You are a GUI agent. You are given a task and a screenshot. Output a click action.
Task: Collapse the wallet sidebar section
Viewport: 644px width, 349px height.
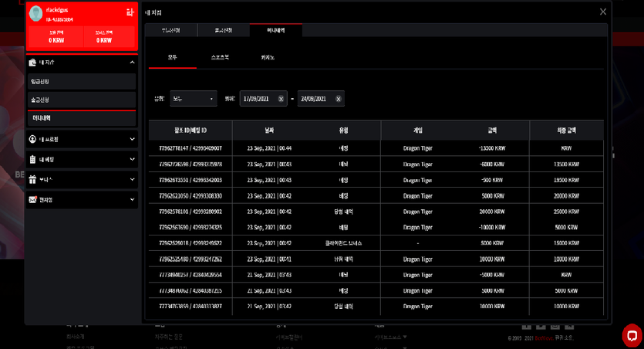tap(132, 63)
